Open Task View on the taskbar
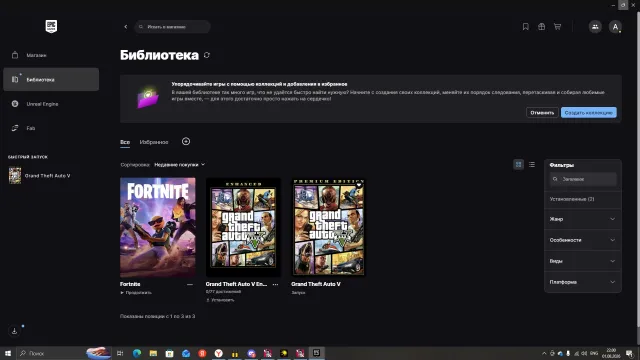640x360 pixels. coord(120,353)
